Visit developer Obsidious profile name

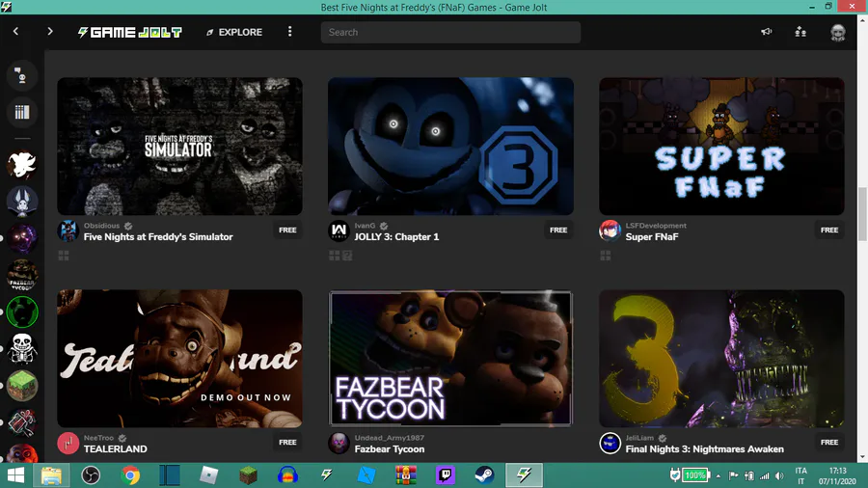[101, 226]
